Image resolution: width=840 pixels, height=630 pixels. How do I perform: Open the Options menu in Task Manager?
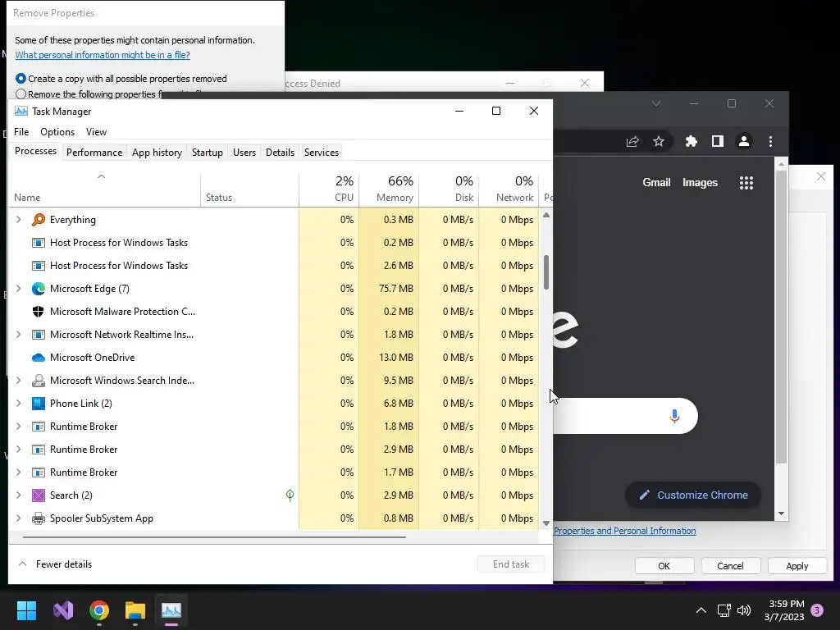pos(57,132)
